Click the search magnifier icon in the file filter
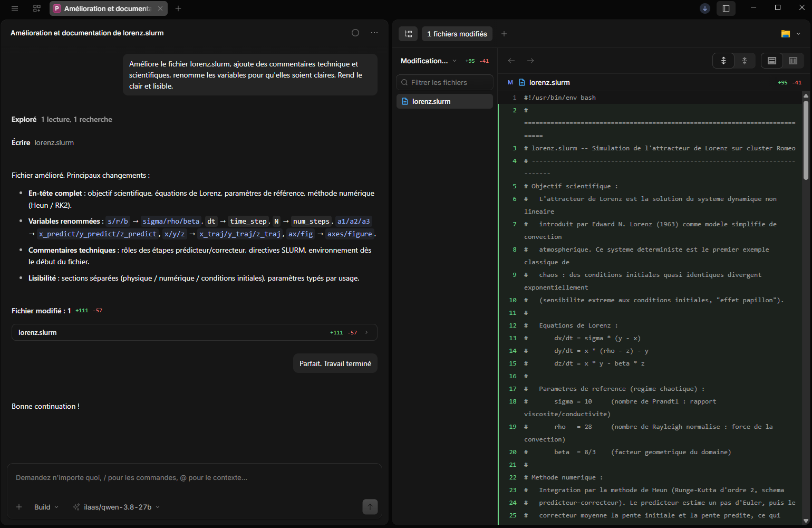Image resolution: width=812 pixels, height=528 pixels. coord(404,82)
